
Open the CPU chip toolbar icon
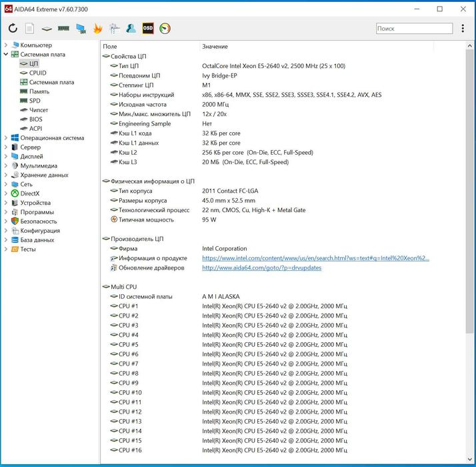point(47,29)
